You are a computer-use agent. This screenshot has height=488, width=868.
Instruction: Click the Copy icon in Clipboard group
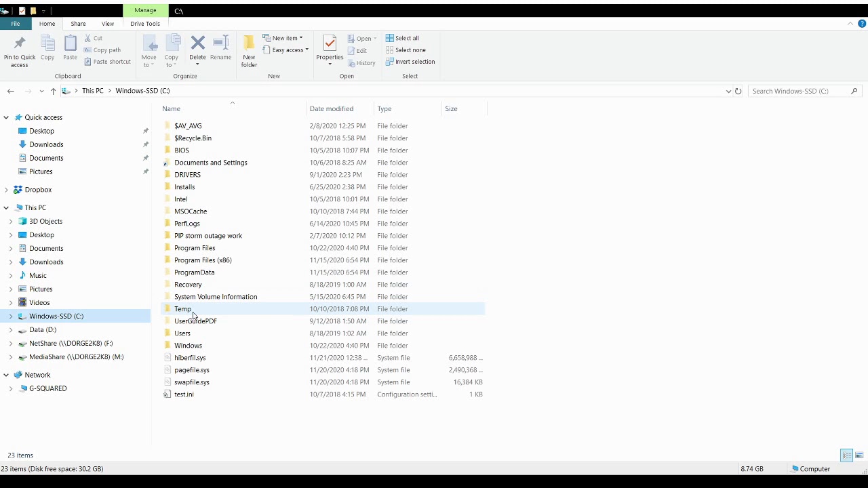coord(47,45)
